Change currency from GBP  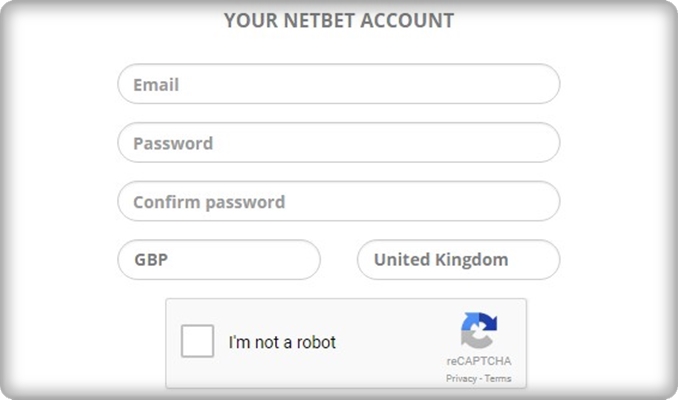click(219, 260)
